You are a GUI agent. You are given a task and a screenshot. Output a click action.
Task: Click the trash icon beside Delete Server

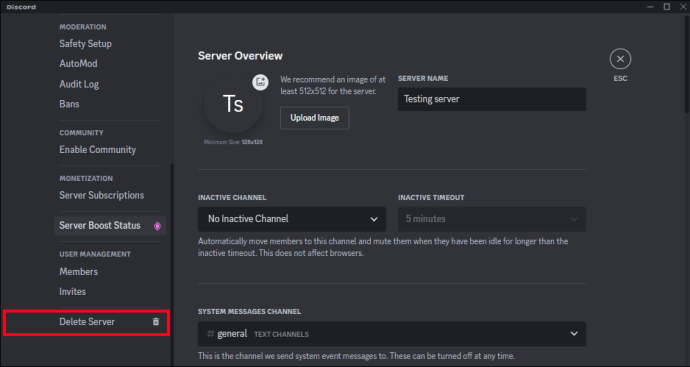[x=156, y=322]
